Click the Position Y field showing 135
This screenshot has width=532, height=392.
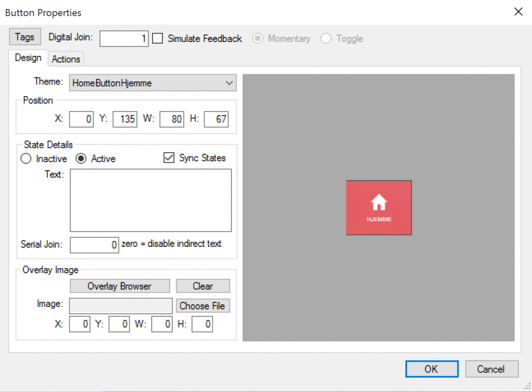(125, 119)
